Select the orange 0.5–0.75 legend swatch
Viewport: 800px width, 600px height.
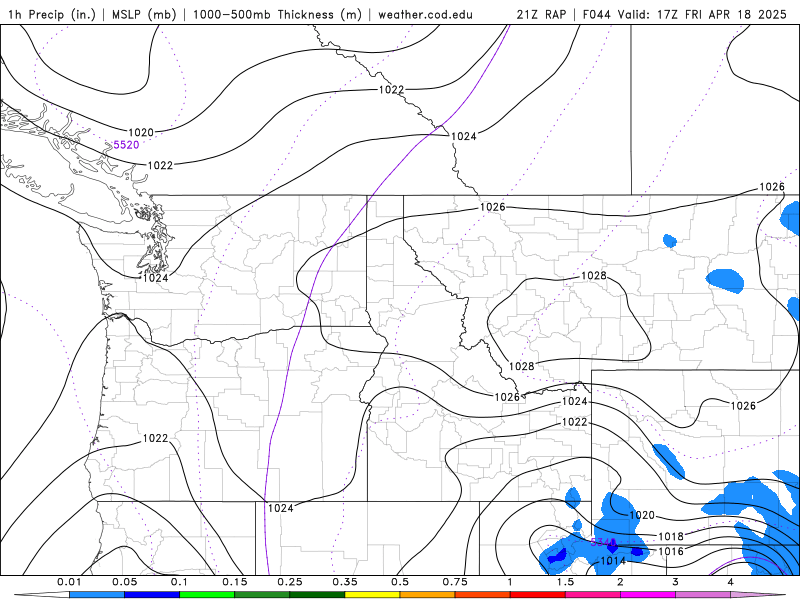(428, 595)
